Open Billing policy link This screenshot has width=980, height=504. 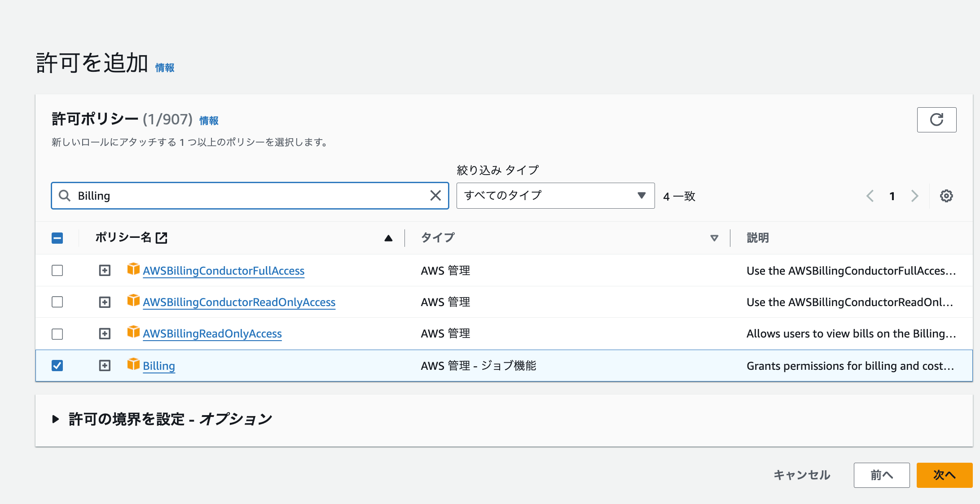(x=159, y=366)
